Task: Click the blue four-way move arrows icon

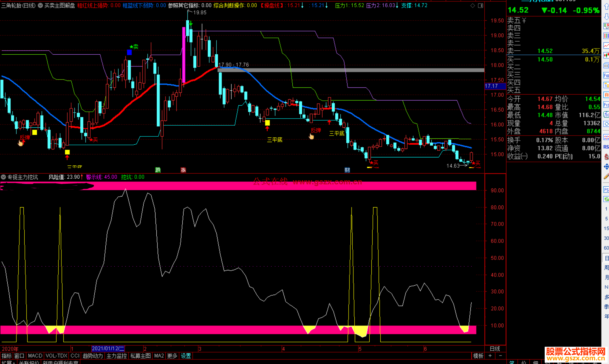Action: pyautogui.click(x=606, y=167)
